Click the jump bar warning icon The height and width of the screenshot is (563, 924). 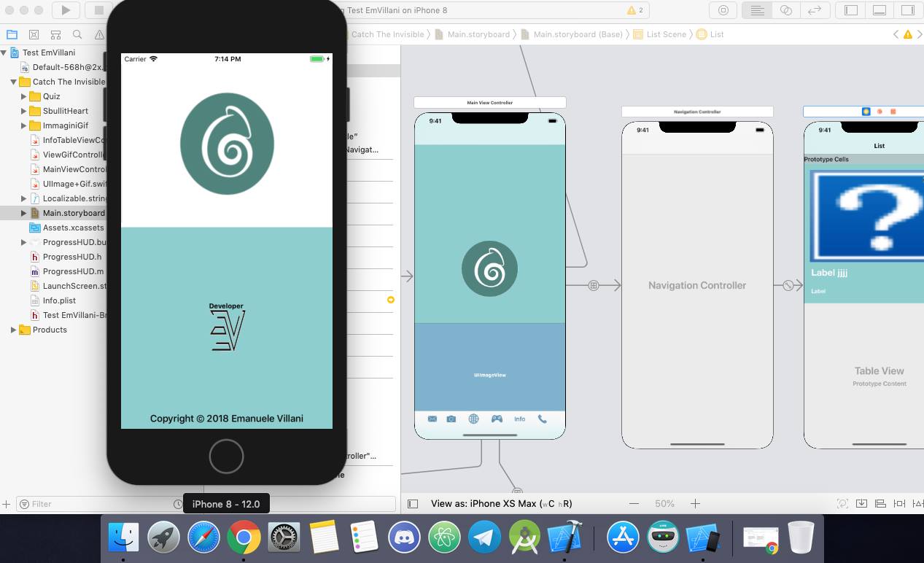[x=908, y=34]
